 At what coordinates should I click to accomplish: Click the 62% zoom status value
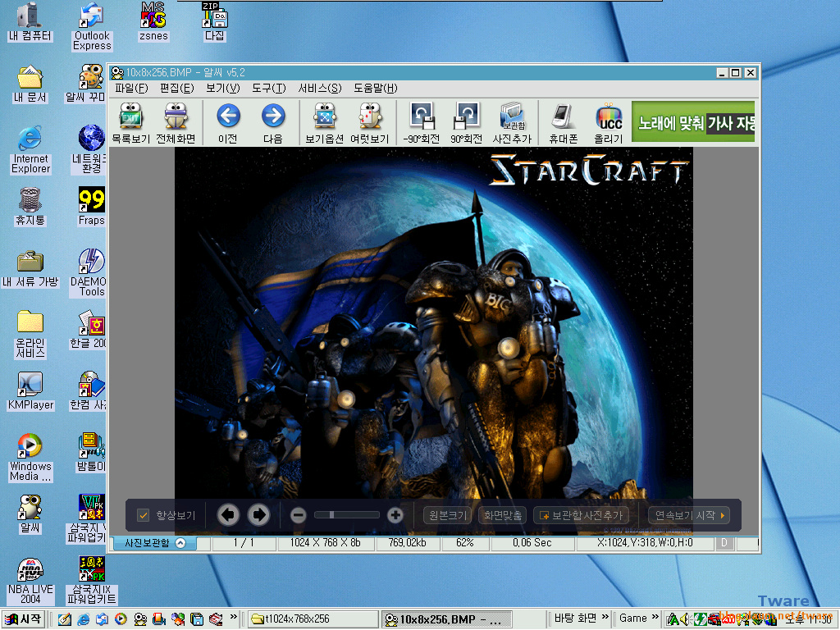[465, 543]
